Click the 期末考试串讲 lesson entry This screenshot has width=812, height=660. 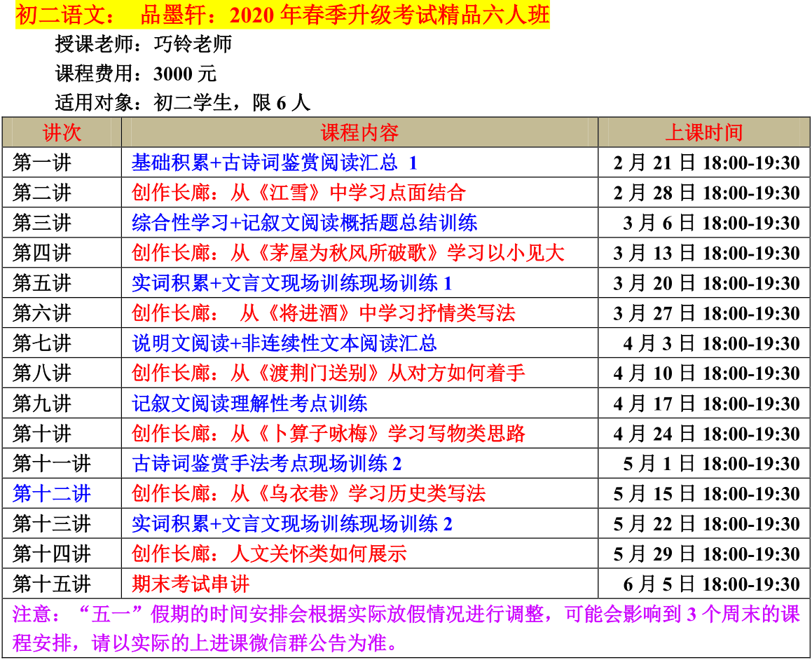(191, 584)
